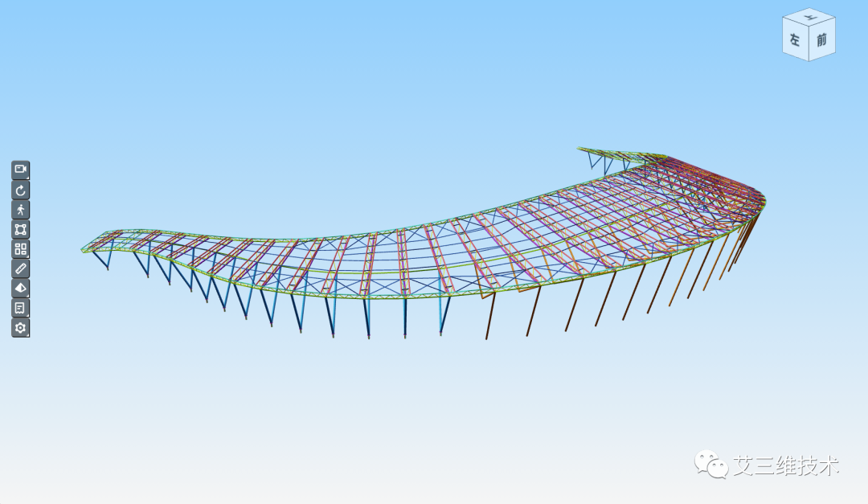
Task: Activate the walk-through mode icon
Action: click(20, 210)
